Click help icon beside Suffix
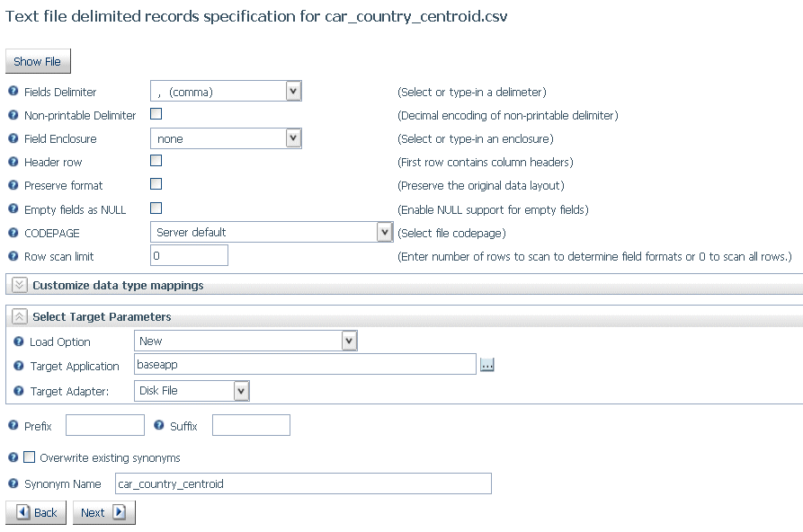The image size is (803, 532). (x=159, y=425)
